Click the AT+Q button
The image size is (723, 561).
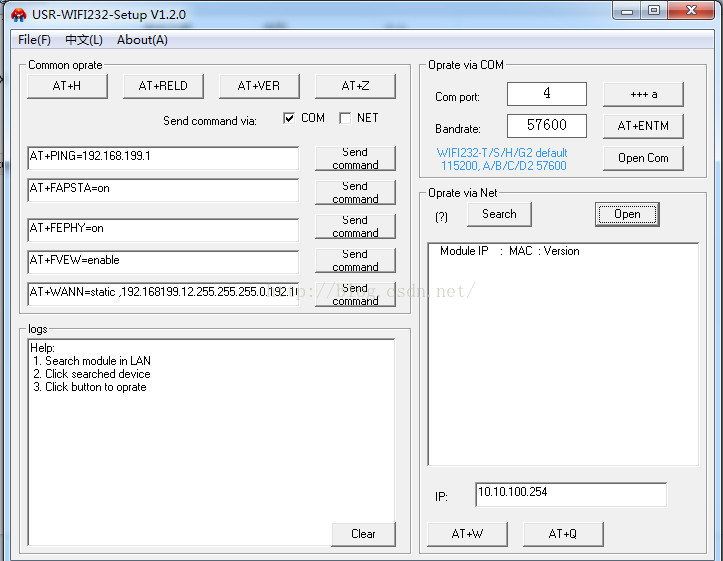tap(563, 534)
